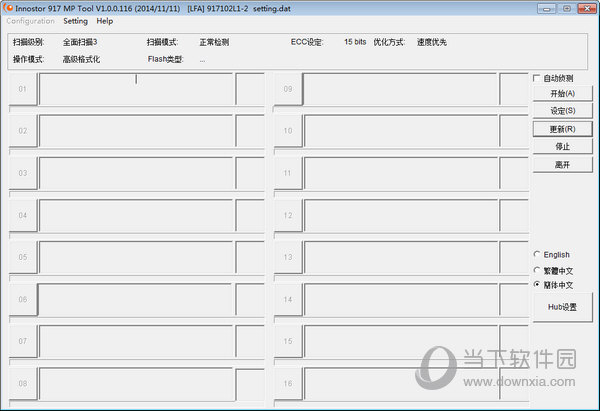Open the Configuration menu
Viewport: 600px width, 411px height.
coord(30,21)
